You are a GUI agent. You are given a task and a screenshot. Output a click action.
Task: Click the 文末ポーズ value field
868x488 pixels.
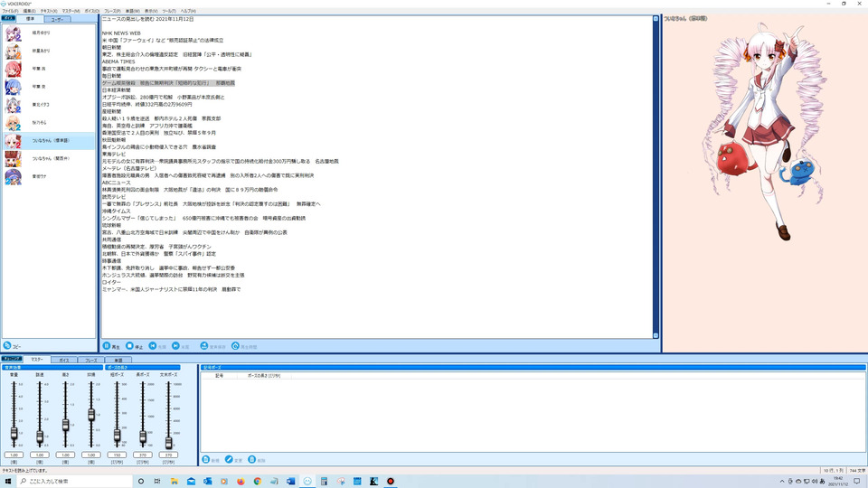(169, 455)
